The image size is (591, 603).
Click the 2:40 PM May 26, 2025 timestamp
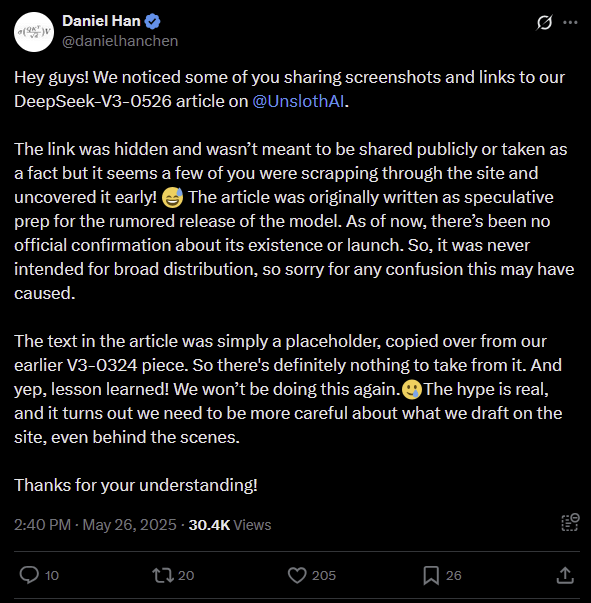(x=95, y=525)
